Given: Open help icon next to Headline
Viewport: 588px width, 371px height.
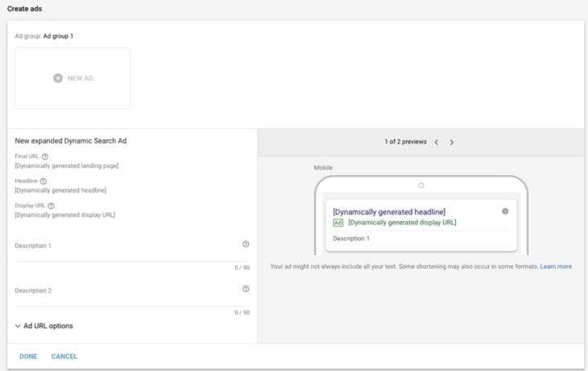Looking at the screenshot, I should 43,181.
